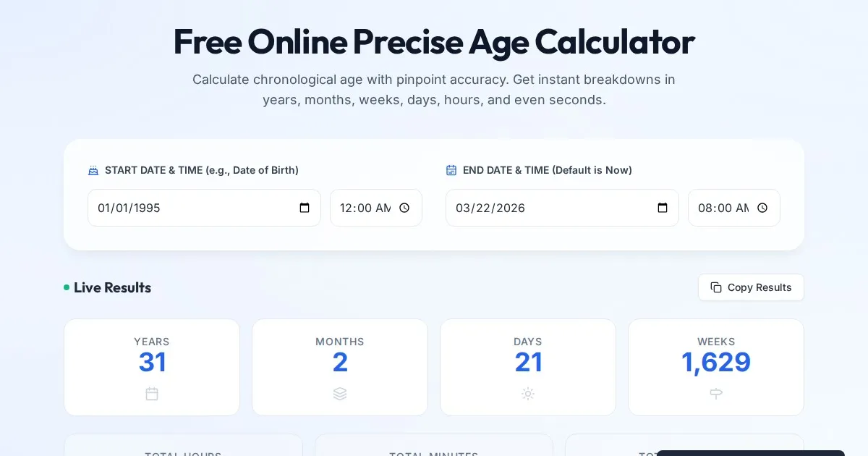Click the copy icon inside Copy Results

click(x=716, y=287)
